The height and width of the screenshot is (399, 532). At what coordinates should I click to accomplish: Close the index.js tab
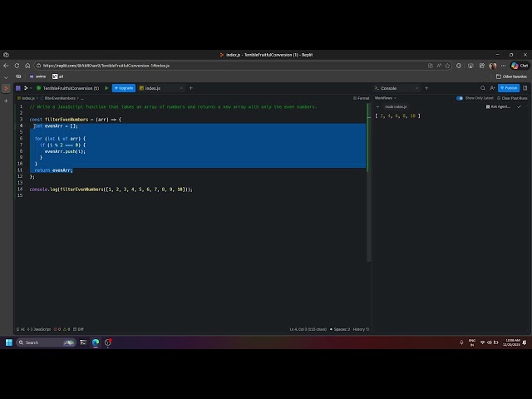[181, 88]
